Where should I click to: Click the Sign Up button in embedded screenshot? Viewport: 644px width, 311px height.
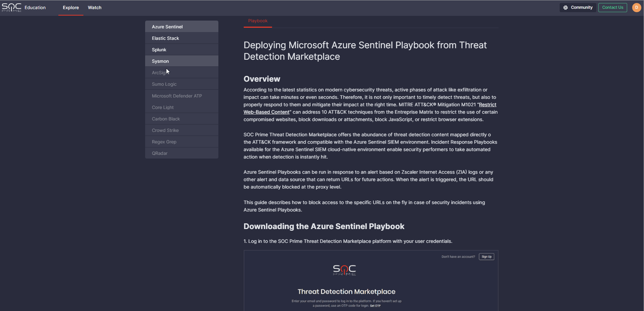pos(486,257)
